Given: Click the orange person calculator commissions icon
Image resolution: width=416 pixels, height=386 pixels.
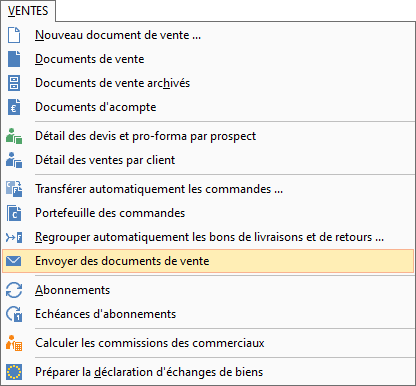Looking at the screenshot, I should pos(14,343).
